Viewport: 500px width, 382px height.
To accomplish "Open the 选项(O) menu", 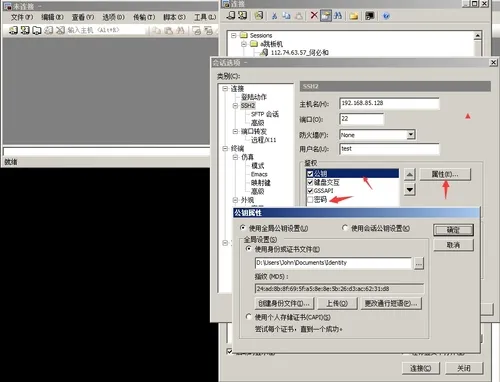I will coord(113,17).
